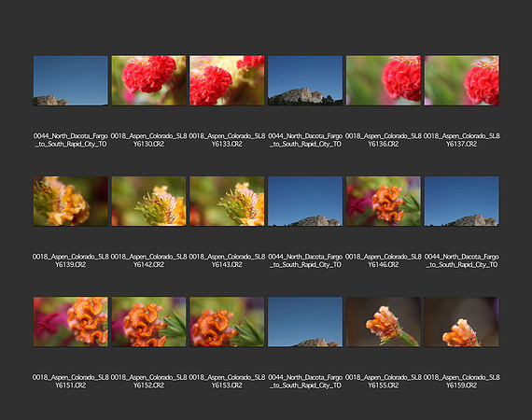Select the Y6153.CR2 caption
Screen dimensions: 532x420
(227, 382)
